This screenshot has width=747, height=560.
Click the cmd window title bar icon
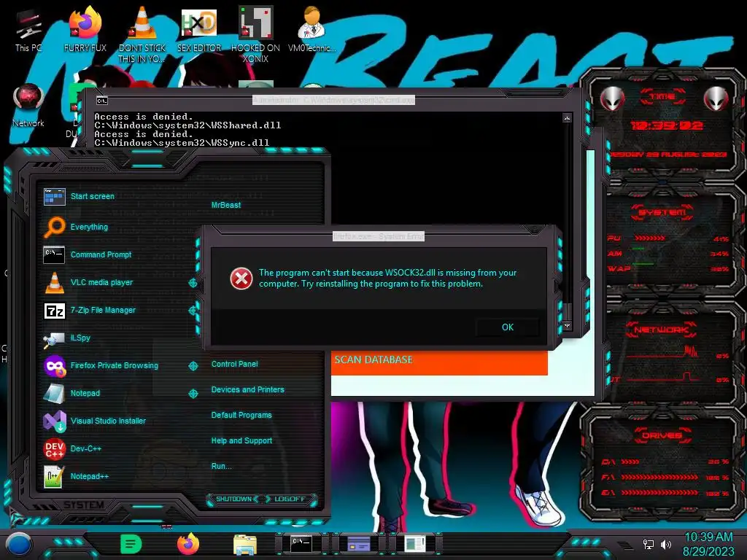pyautogui.click(x=102, y=101)
